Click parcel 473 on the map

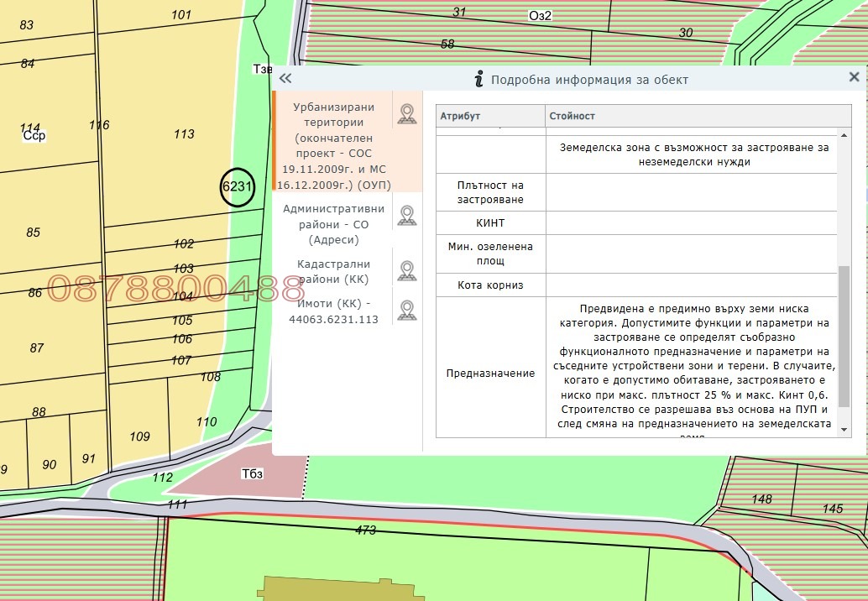[x=365, y=530]
